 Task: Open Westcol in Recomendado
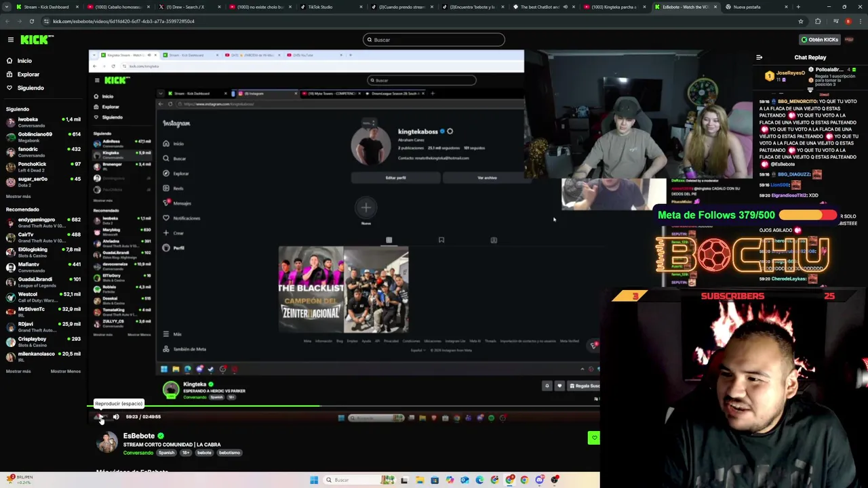coord(42,297)
